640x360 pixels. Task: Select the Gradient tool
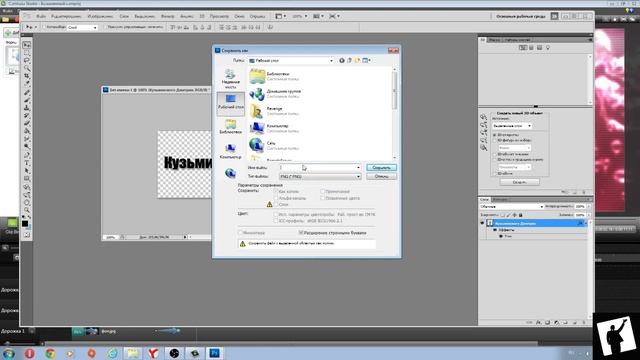point(27,131)
